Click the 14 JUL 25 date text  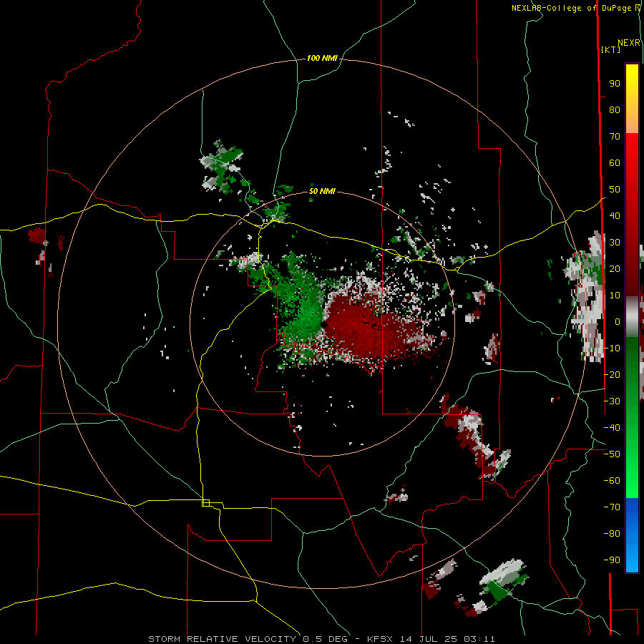(x=429, y=639)
